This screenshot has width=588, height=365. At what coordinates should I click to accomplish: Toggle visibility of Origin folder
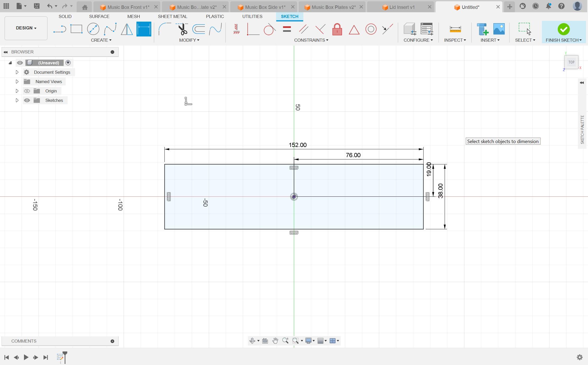[27, 91]
